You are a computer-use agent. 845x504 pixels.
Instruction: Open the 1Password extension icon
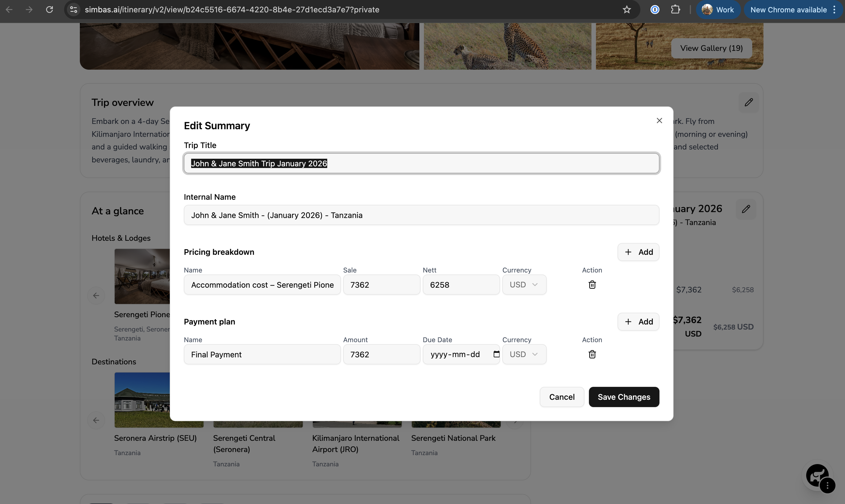click(x=655, y=10)
